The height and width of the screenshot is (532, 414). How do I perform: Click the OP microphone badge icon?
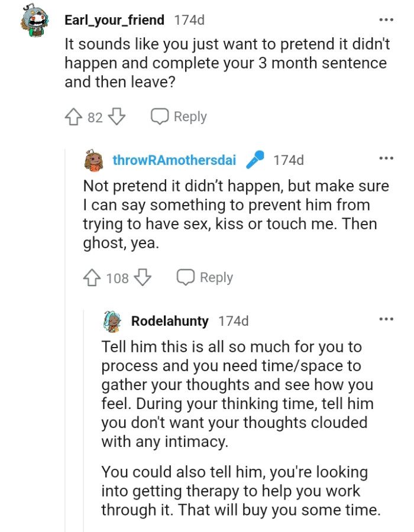(255, 160)
